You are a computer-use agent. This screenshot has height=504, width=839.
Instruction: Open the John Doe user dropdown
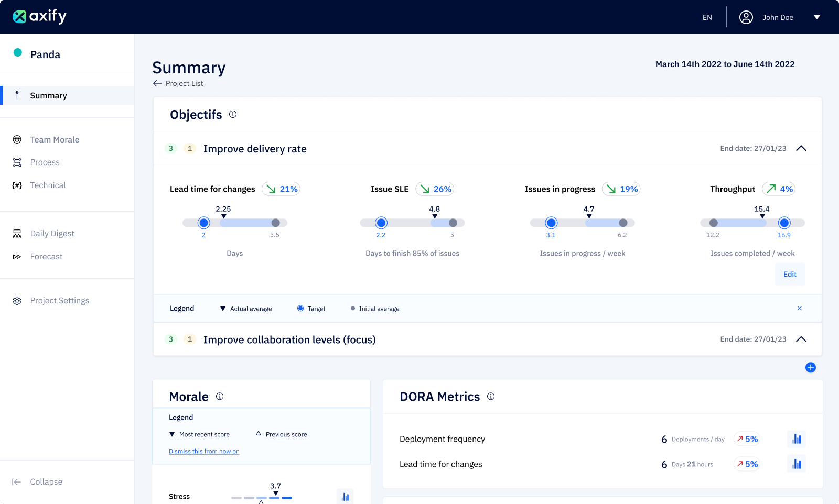[x=816, y=17]
